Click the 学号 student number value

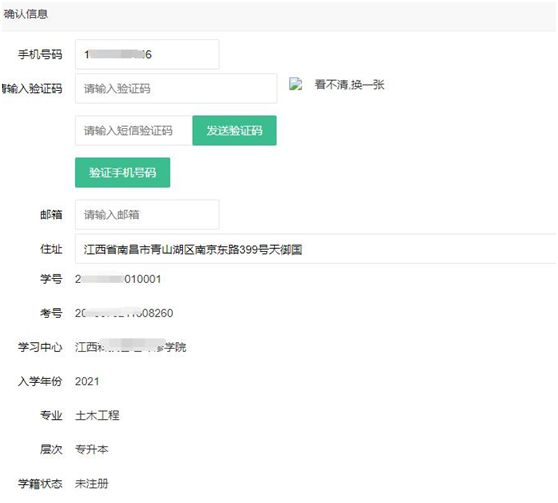click(x=118, y=279)
